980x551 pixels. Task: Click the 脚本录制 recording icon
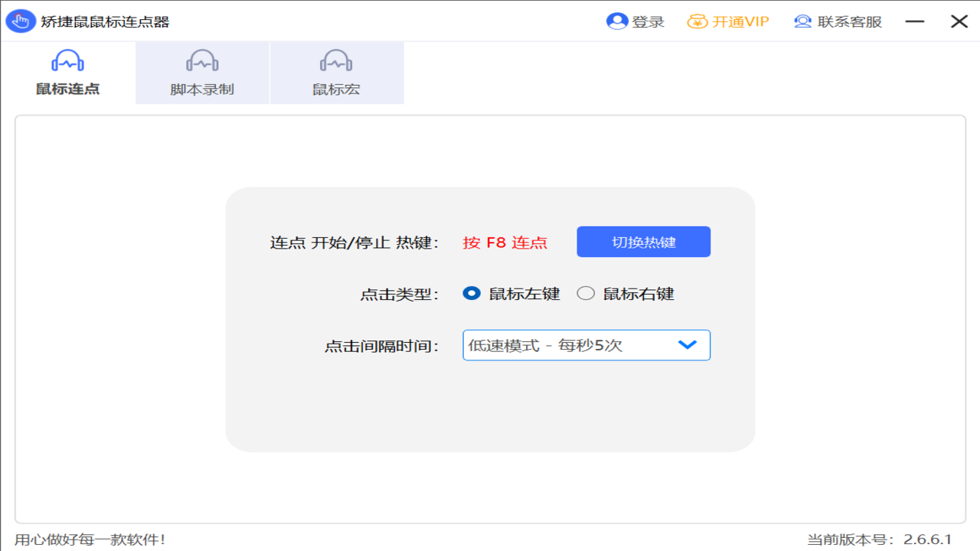(x=201, y=60)
